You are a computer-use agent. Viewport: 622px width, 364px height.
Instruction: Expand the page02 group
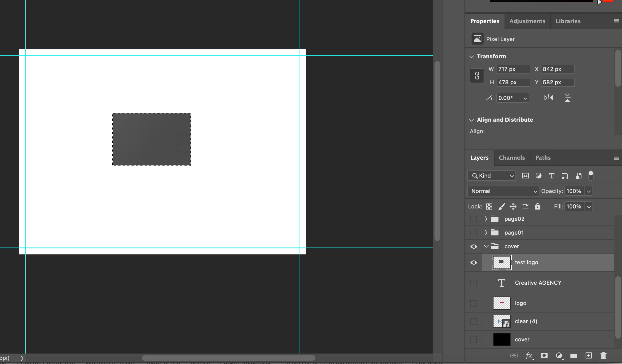486,219
